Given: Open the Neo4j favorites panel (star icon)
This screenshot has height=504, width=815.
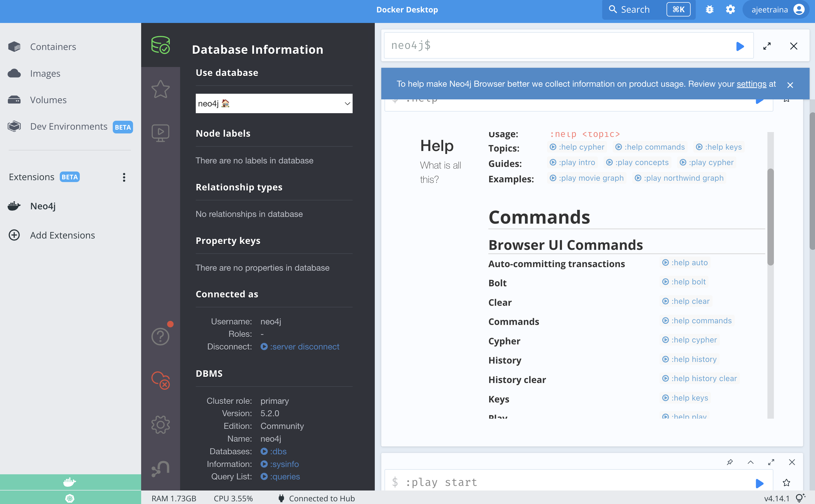Looking at the screenshot, I should click(x=161, y=89).
